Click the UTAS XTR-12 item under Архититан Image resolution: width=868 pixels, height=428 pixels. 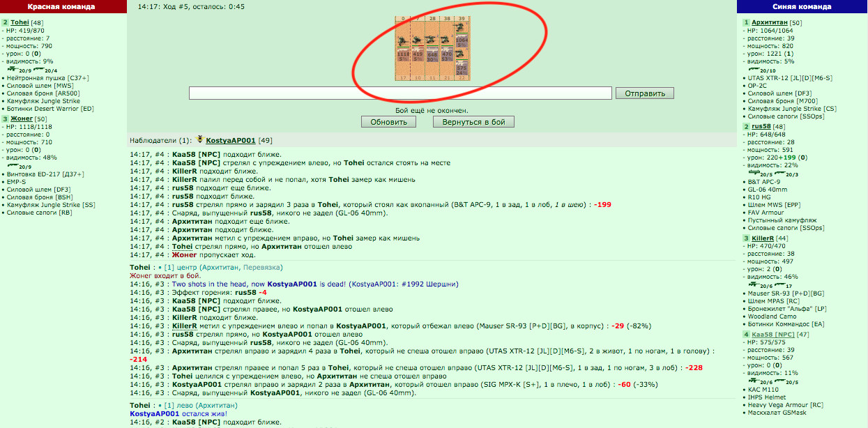(790, 78)
